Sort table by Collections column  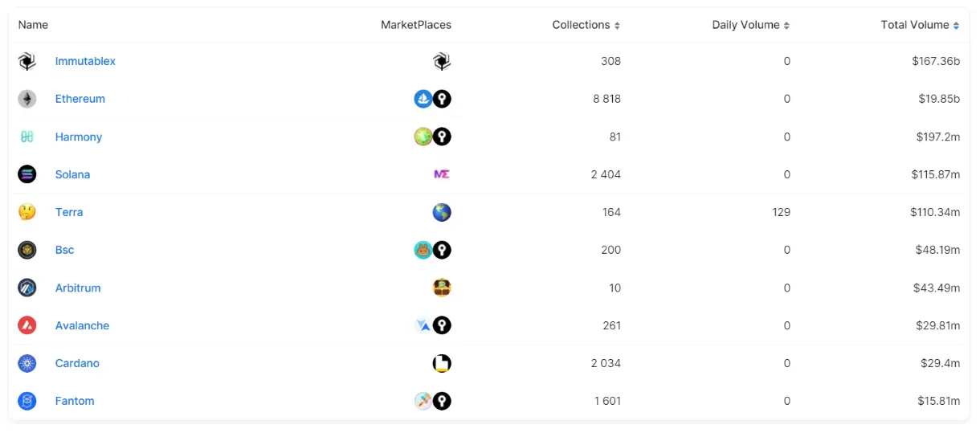click(586, 25)
